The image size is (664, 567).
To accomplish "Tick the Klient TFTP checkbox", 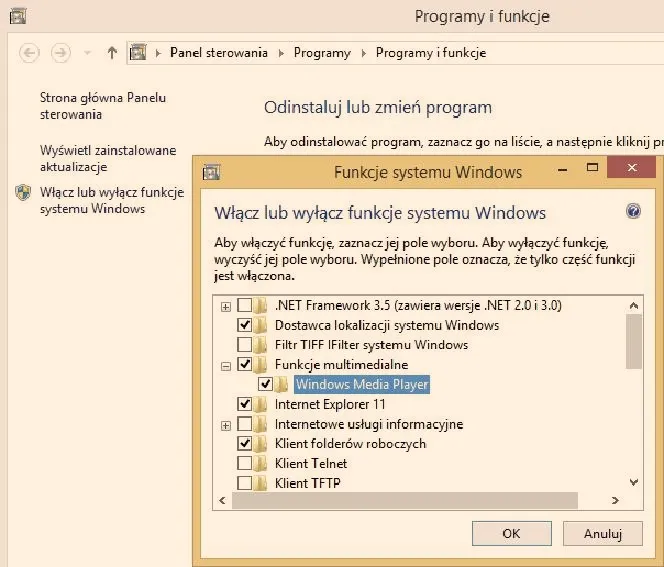I will (x=245, y=483).
